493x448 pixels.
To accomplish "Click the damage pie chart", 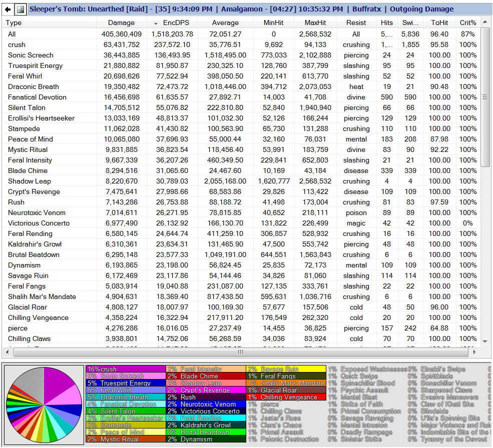I will tap(44, 405).
